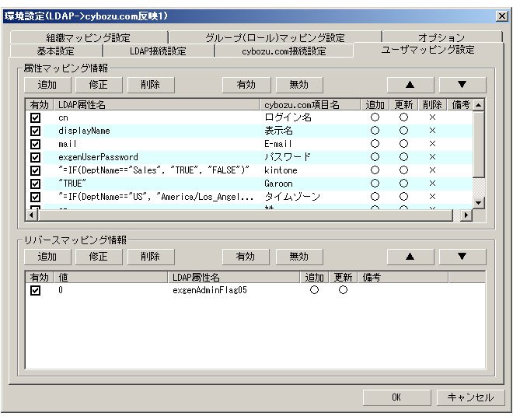
Task: Open the LDAP接続設定 tab
Action: (x=158, y=51)
